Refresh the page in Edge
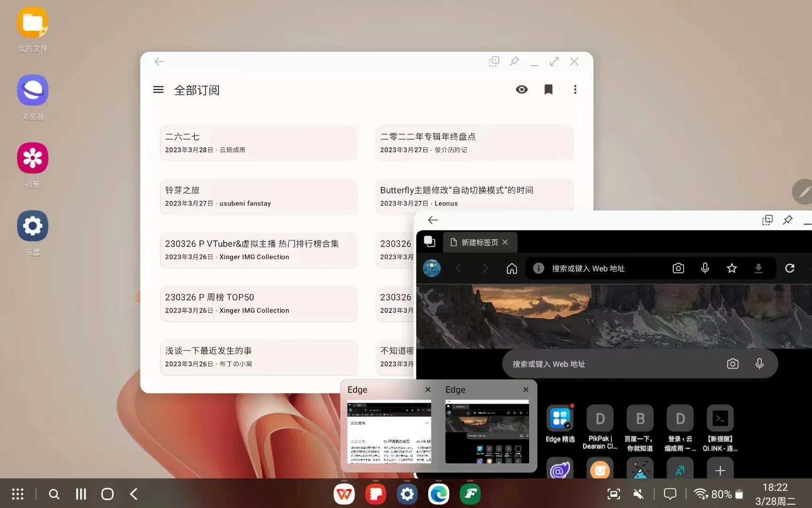Image resolution: width=812 pixels, height=508 pixels. point(790,268)
